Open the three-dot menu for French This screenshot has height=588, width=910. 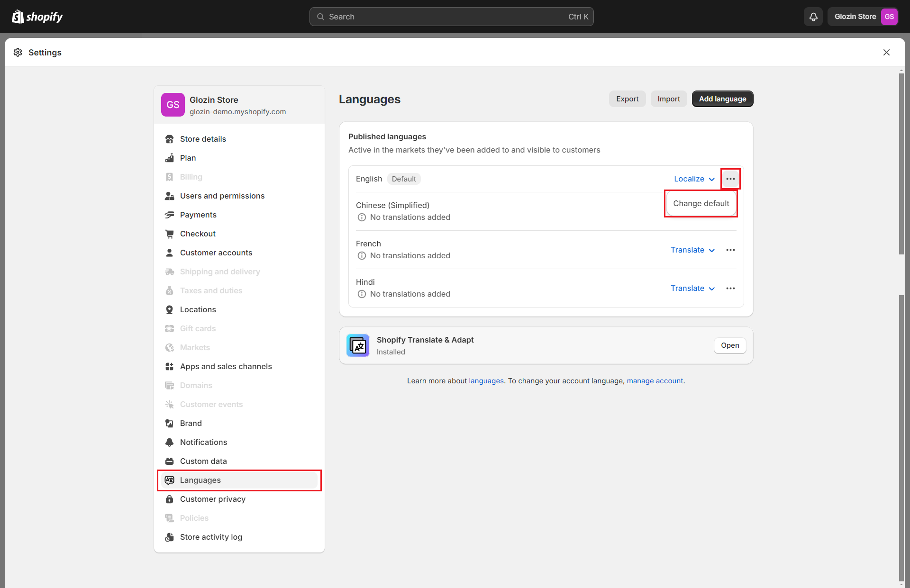pyautogui.click(x=730, y=250)
